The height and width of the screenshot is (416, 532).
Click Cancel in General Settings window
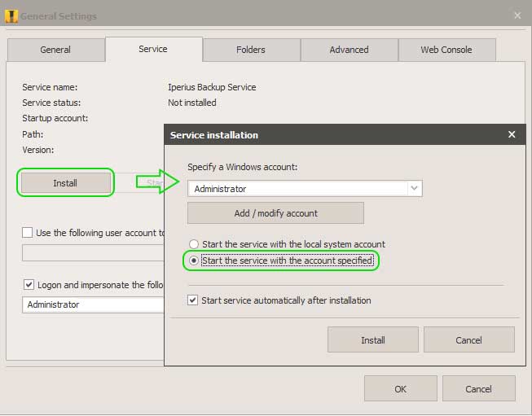(478, 388)
